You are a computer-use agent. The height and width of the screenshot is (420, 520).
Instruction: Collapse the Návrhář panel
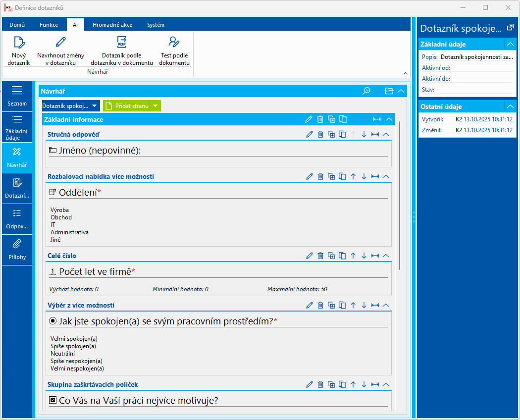[401, 91]
